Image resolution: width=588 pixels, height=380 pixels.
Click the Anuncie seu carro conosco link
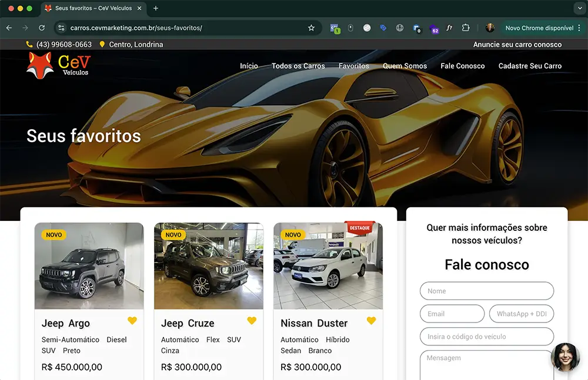[517, 45]
